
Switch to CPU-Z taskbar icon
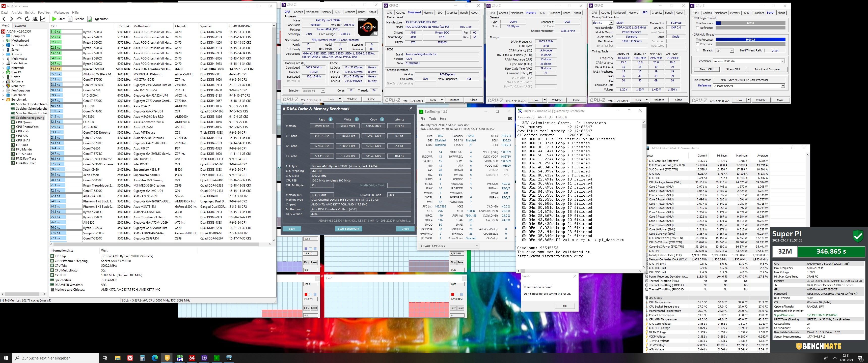pyautogui.click(x=204, y=358)
